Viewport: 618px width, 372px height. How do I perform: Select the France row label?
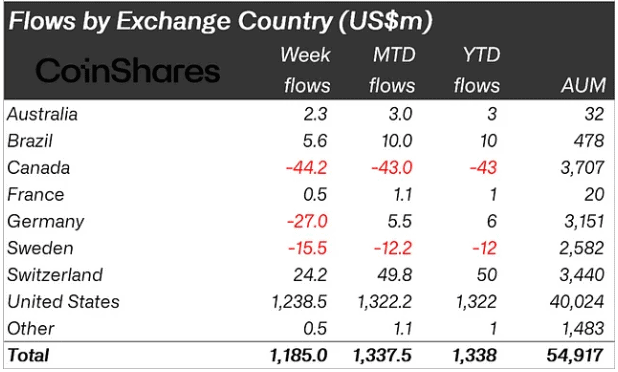35,195
